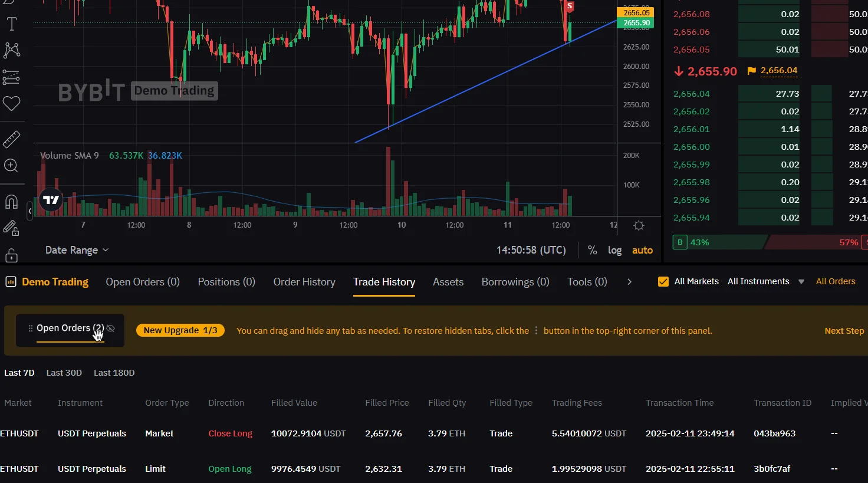Expand more tabs with right chevron

click(629, 282)
